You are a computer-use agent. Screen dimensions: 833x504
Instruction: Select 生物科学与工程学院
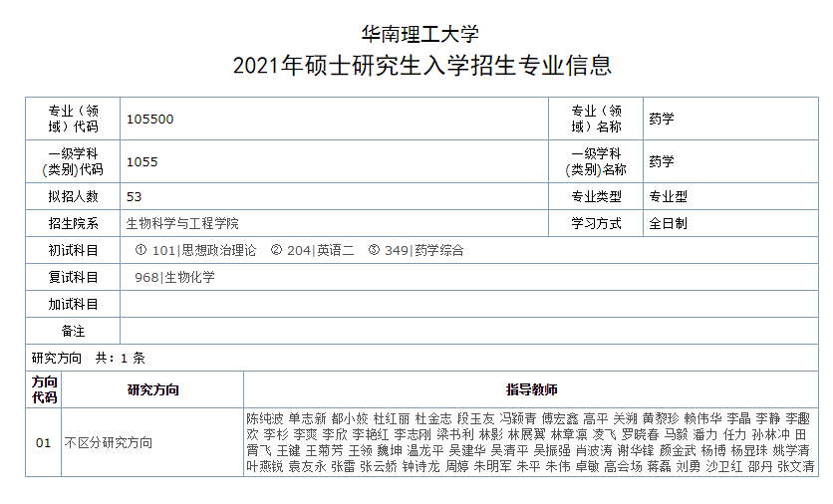[x=182, y=223]
